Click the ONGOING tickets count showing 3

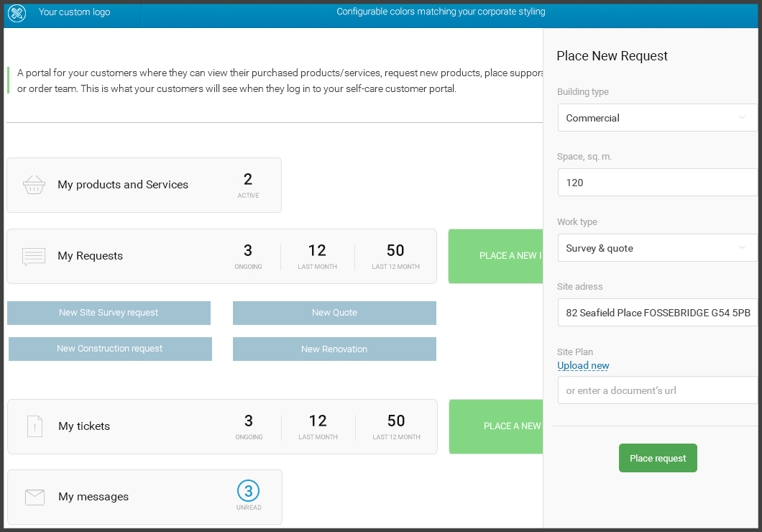248,426
